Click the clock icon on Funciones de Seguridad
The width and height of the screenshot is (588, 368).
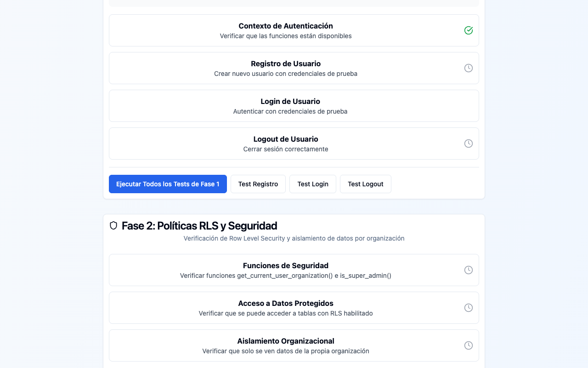click(468, 270)
